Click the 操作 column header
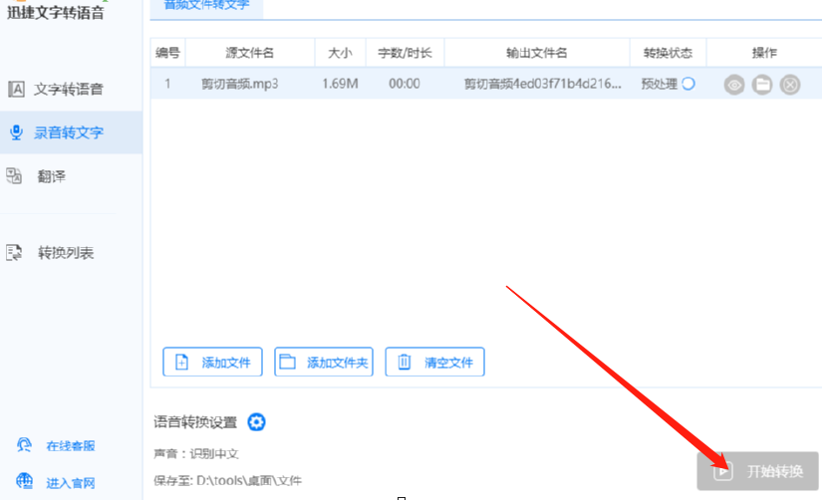This screenshot has width=826, height=504. point(764,53)
